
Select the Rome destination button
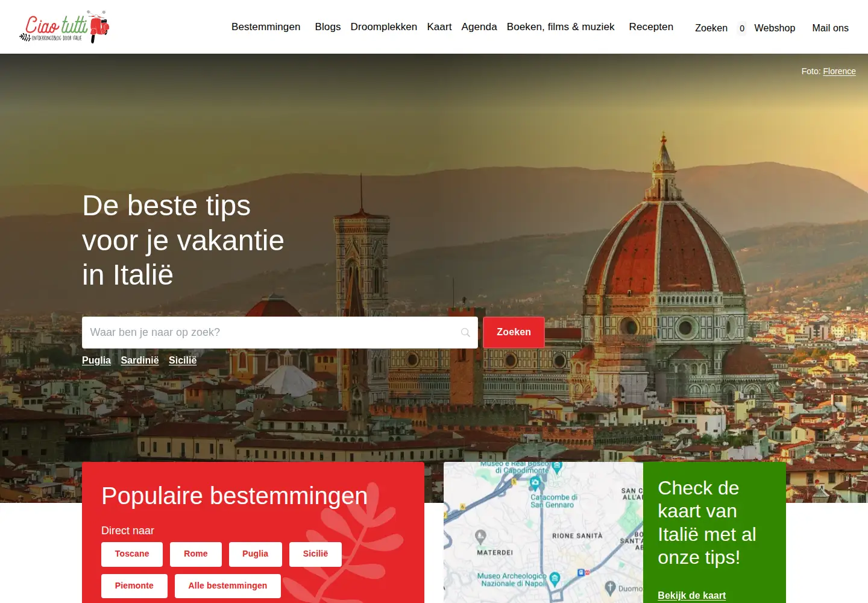(x=196, y=554)
